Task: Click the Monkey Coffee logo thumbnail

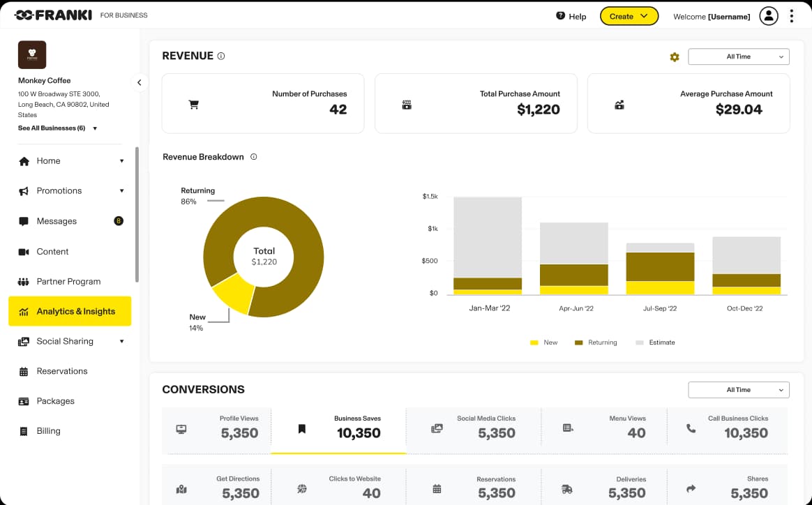Action: click(32, 54)
